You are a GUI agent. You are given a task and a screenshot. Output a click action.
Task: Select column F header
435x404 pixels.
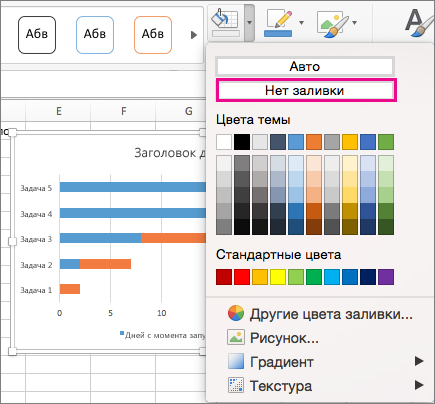coord(123,111)
